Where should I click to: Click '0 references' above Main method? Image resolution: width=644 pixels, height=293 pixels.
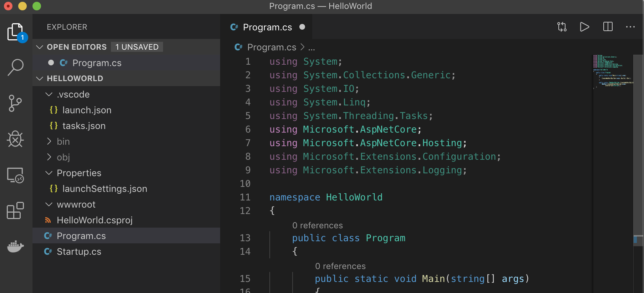point(340,266)
